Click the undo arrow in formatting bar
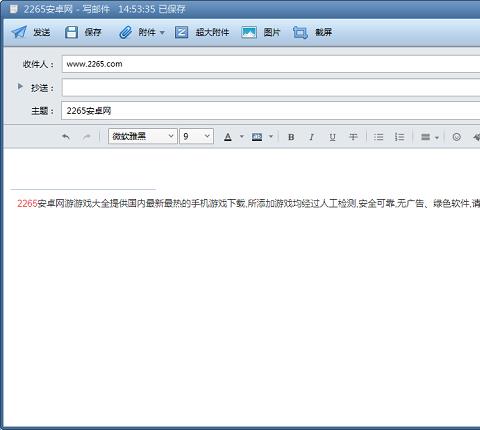Image resolution: width=480 pixels, height=430 pixels. (66, 137)
